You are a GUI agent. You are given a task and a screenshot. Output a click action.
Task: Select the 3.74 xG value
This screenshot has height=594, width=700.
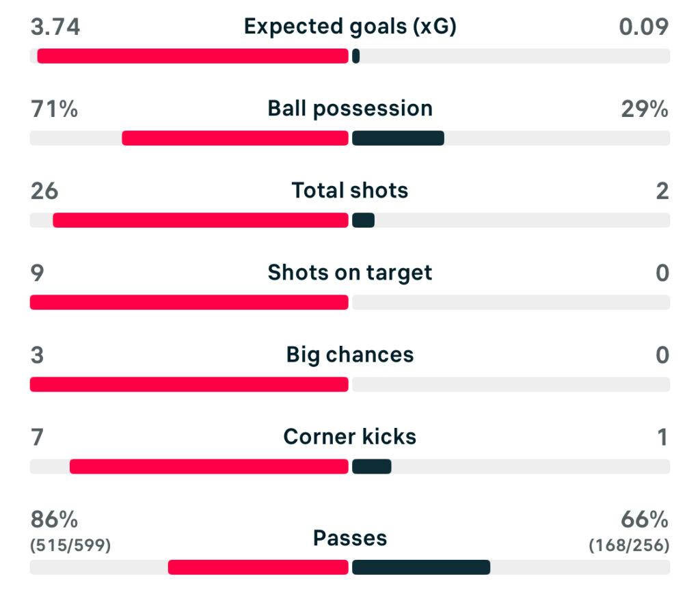click(x=55, y=27)
